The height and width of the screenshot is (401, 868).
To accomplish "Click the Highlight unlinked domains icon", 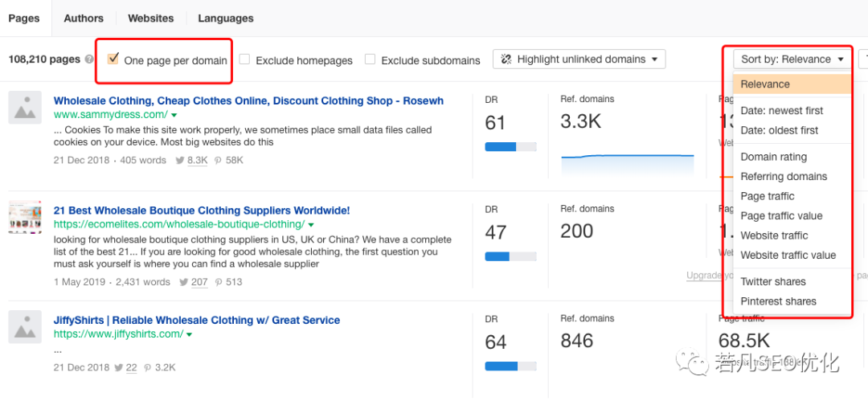I will click(506, 59).
